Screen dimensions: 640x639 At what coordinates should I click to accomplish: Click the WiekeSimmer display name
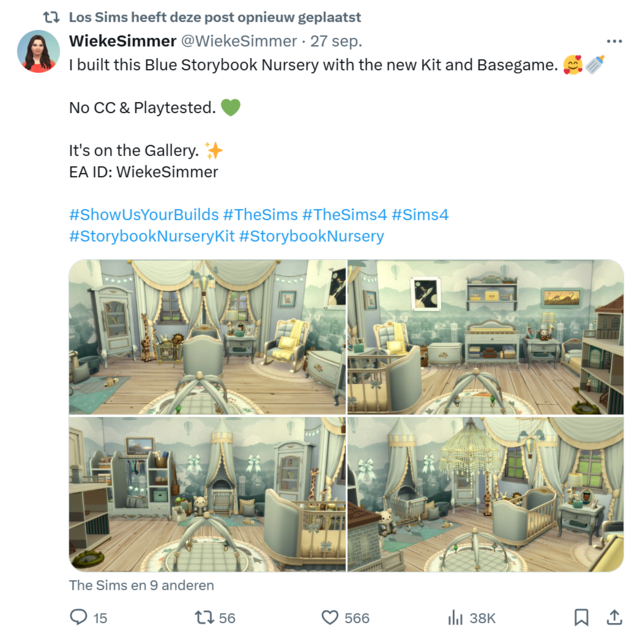pyautogui.click(x=122, y=41)
